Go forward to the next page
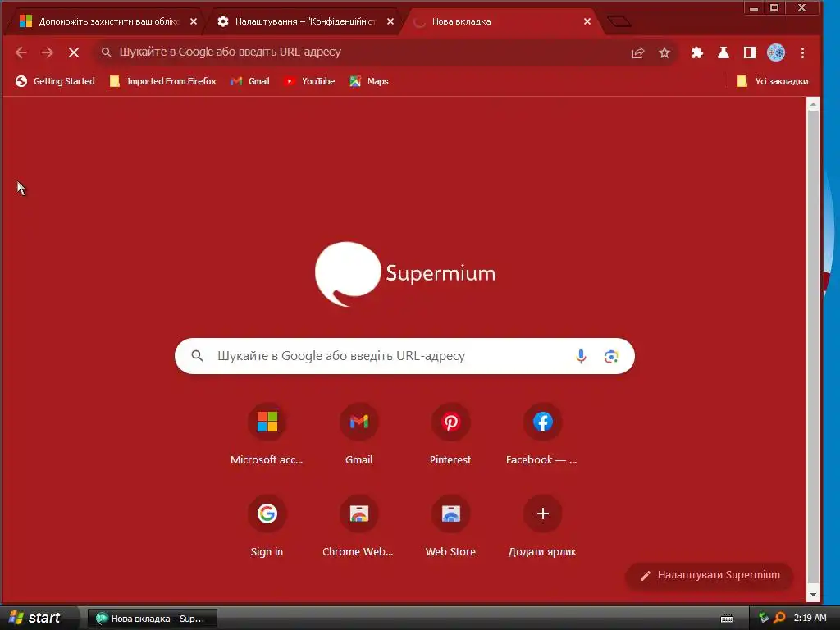 (x=47, y=52)
